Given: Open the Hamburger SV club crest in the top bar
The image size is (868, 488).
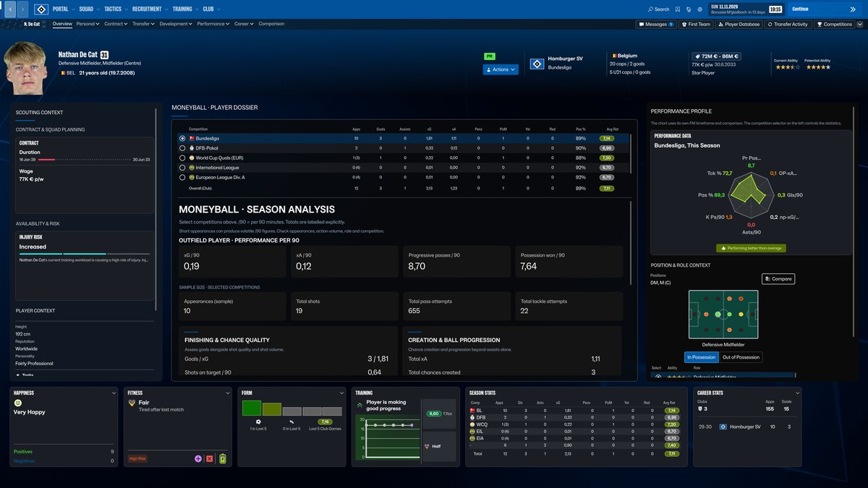Looking at the screenshot, I should click(x=41, y=9).
